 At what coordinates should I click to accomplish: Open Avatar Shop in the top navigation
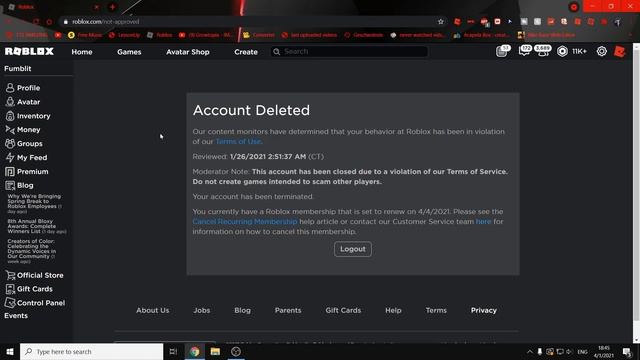coord(188,52)
